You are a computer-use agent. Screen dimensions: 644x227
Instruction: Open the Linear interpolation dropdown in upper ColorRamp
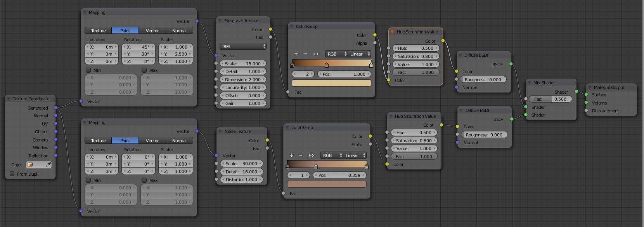[359, 54]
